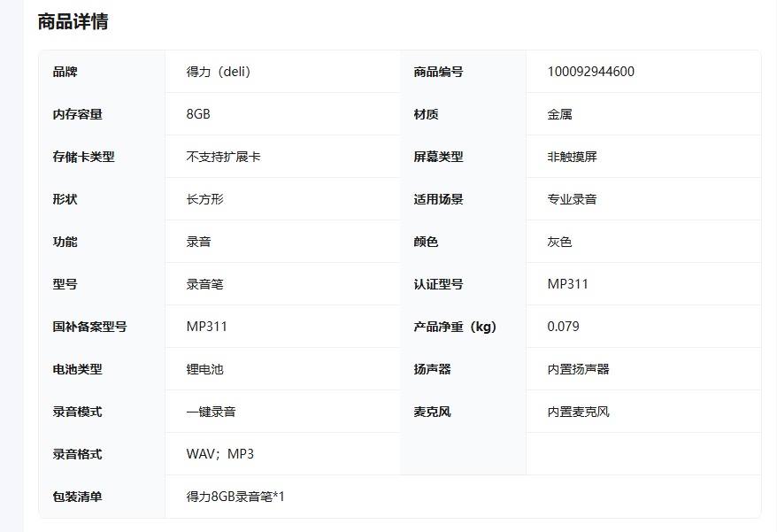Click the 麦克风 label
Viewport: 777px width, 532px height.
(432, 412)
